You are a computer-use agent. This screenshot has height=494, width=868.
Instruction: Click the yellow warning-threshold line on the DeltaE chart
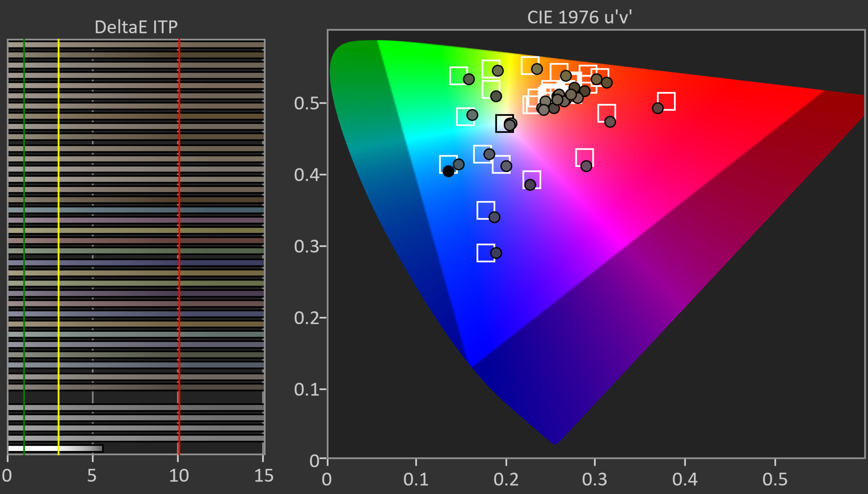(59, 237)
